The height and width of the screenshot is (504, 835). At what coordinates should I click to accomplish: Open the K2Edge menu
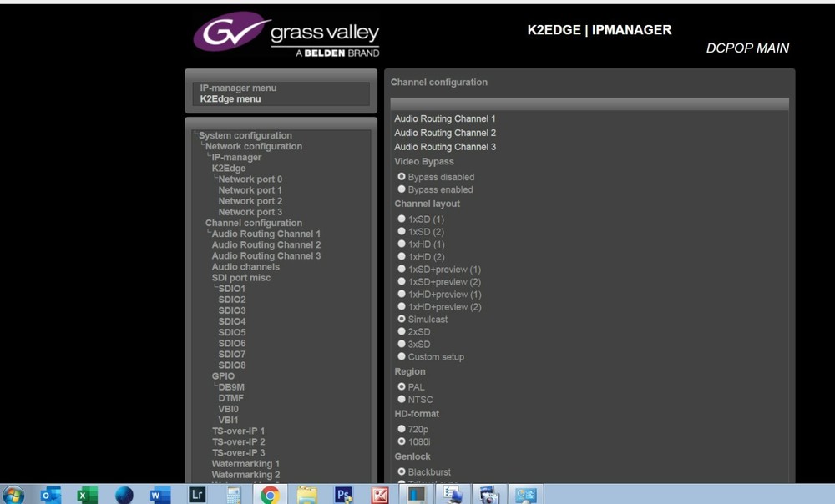[x=230, y=98]
